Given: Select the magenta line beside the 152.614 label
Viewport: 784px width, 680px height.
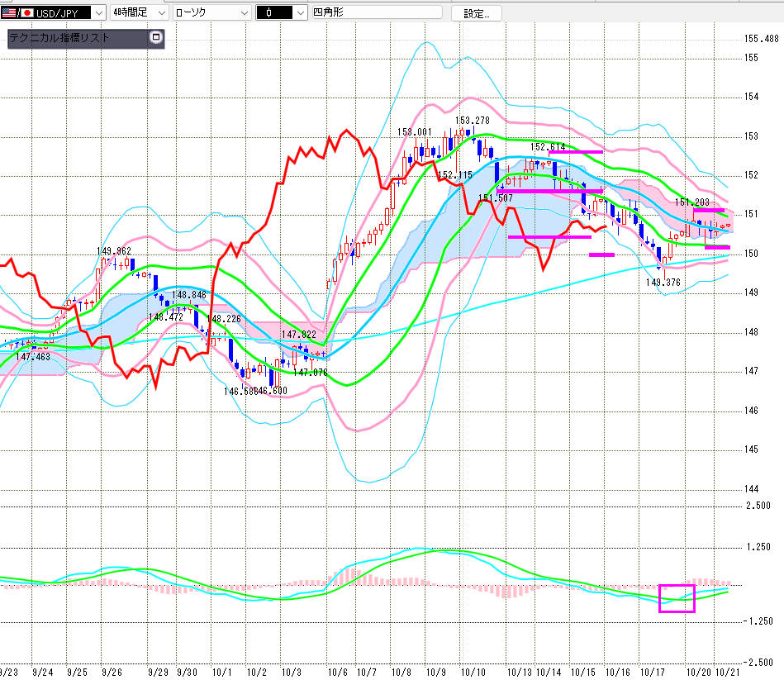Looking at the screenshot, I should click(575, 152).
